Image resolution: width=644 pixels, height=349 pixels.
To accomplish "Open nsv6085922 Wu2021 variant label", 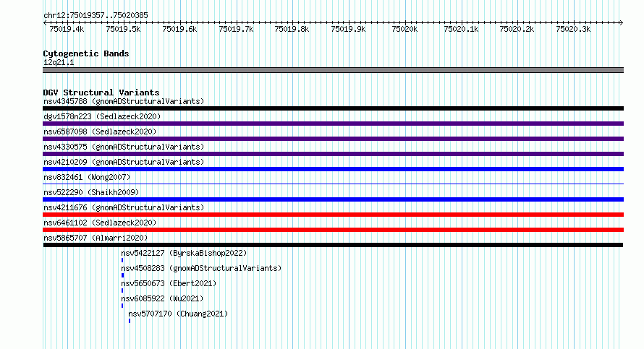I will coord(162,298).
